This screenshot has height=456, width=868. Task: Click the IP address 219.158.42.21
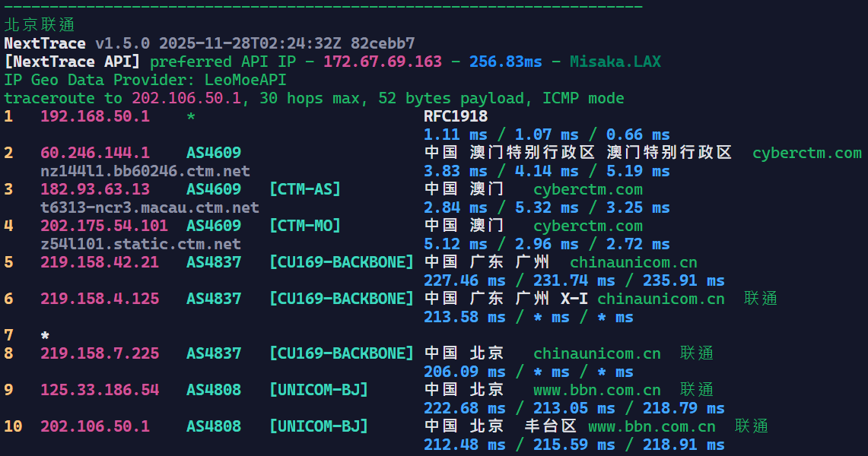pos(100,262)
